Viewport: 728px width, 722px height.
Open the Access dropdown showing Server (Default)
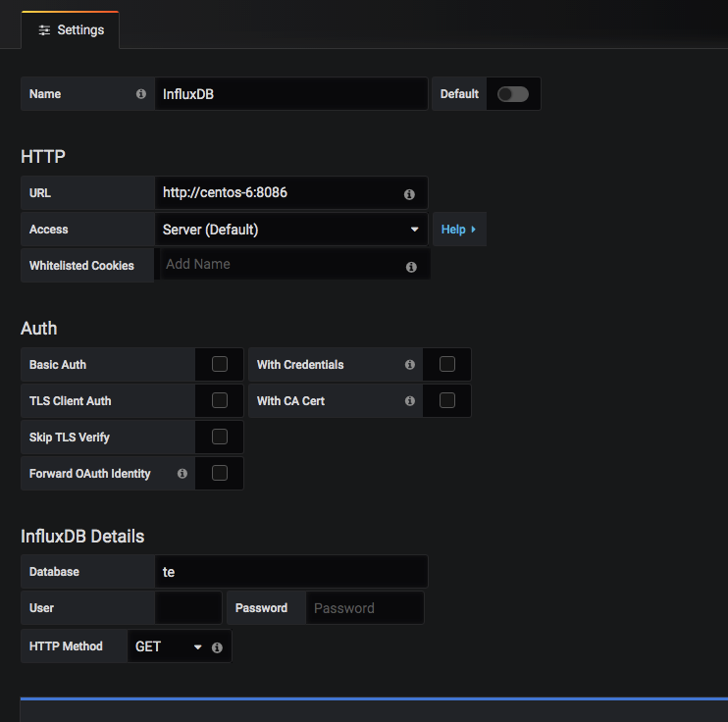tap(291, 230)
